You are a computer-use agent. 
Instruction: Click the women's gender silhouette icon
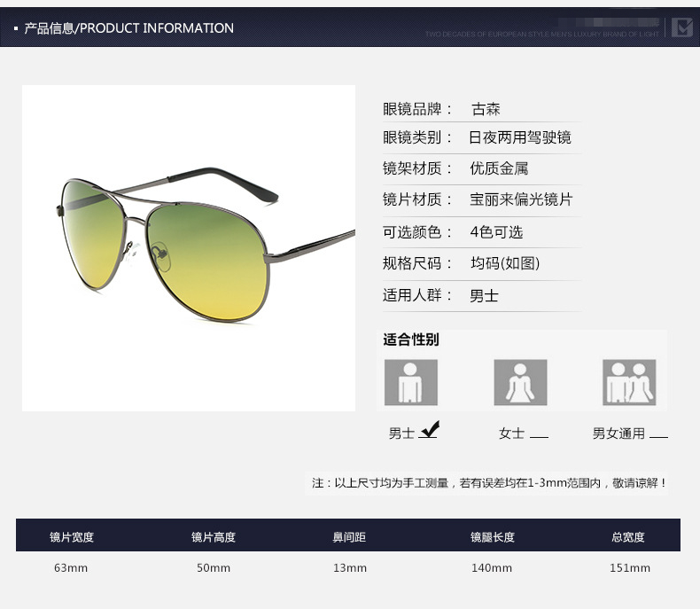pos(520,382)
